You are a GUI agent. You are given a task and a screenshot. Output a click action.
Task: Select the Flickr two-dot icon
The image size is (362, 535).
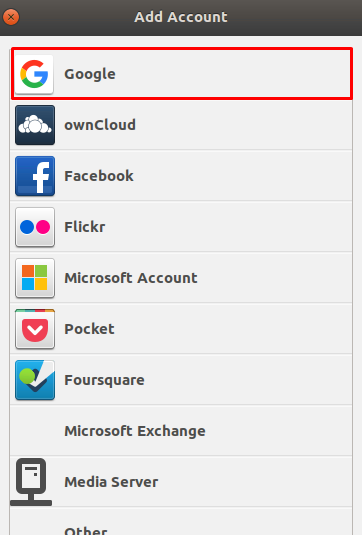pos(35,227)
